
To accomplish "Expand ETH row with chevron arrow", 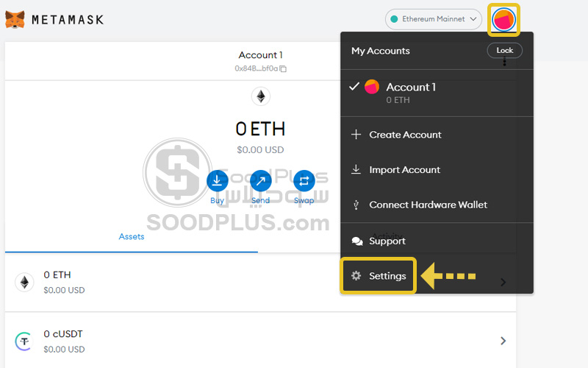I will [503, 282].
